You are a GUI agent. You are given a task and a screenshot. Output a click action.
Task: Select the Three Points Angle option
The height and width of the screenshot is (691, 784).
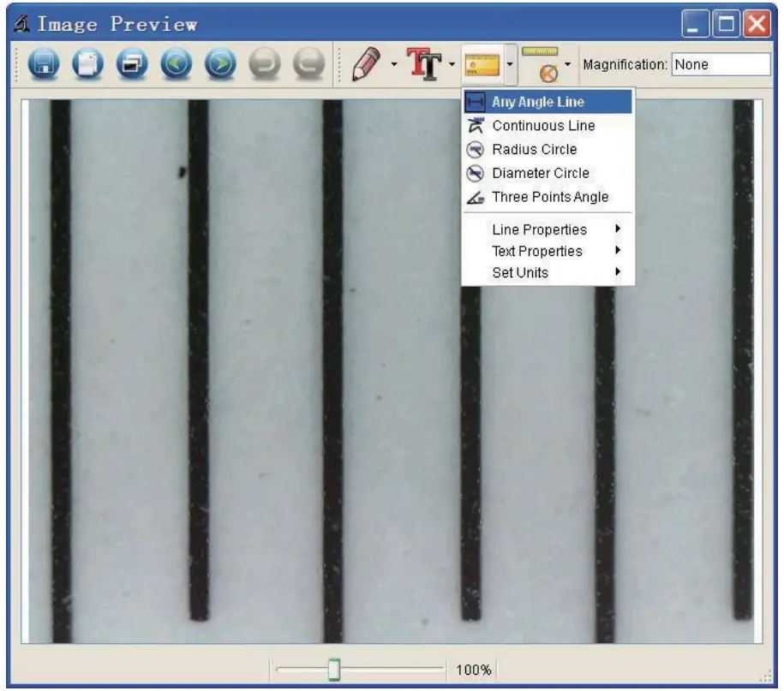(x=549, y=197)
